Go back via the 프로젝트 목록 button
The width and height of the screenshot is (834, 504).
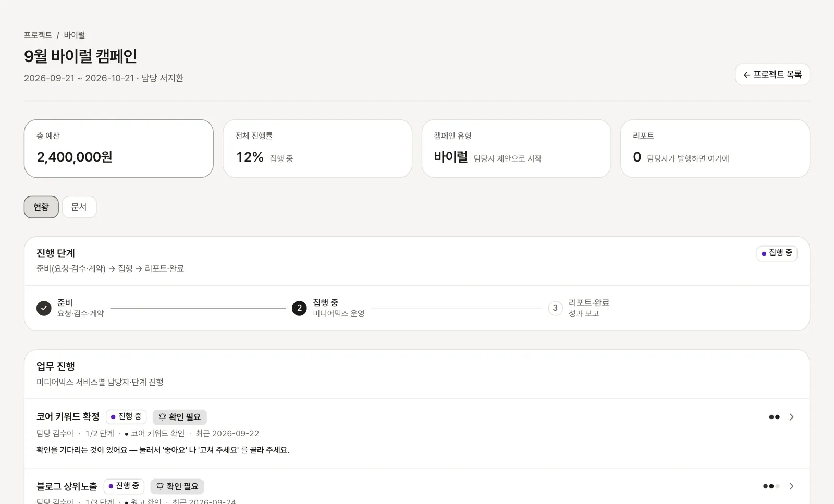(772, 75)
